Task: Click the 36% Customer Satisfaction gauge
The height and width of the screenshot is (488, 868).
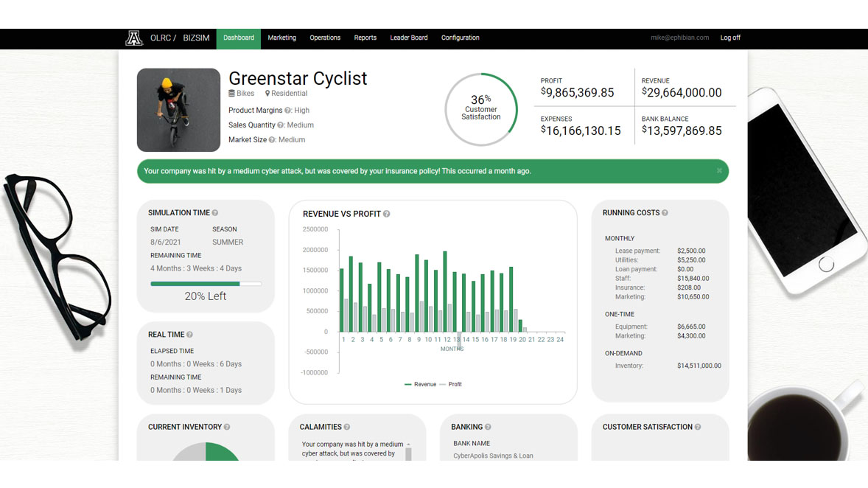Action: [x=481, y=109]
